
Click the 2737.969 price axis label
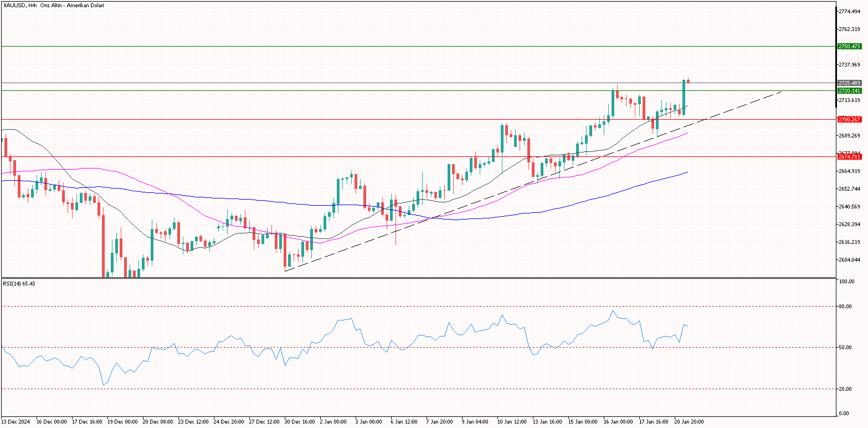849,64
